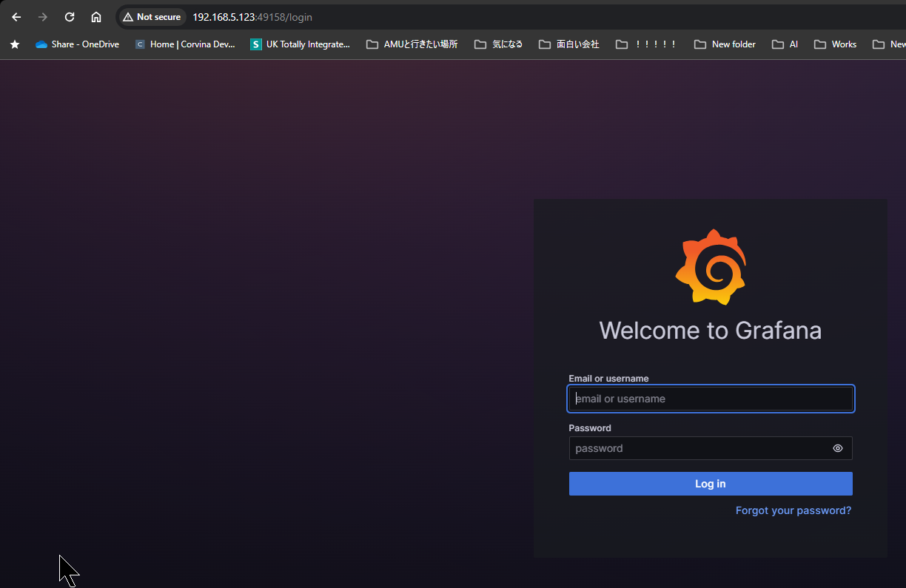Toggle password visibility with the eye icon

pyautogui.click(x=838, y=448)
